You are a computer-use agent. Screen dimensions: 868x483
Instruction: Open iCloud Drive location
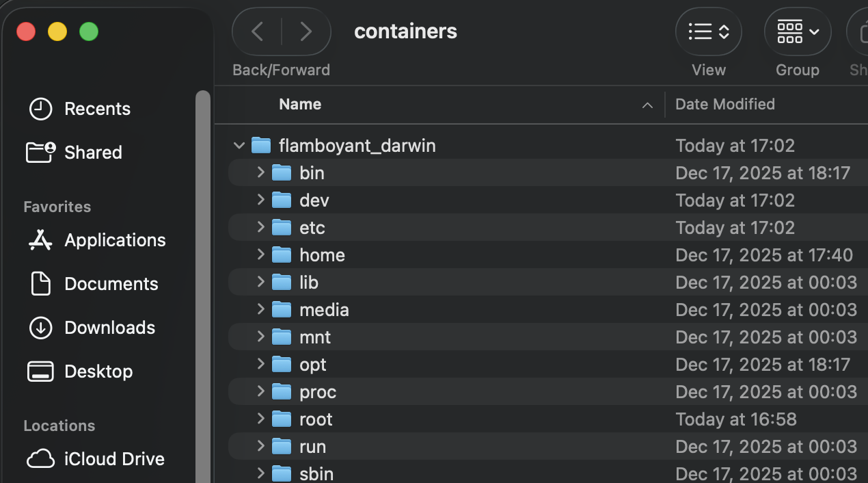(114, 459)
